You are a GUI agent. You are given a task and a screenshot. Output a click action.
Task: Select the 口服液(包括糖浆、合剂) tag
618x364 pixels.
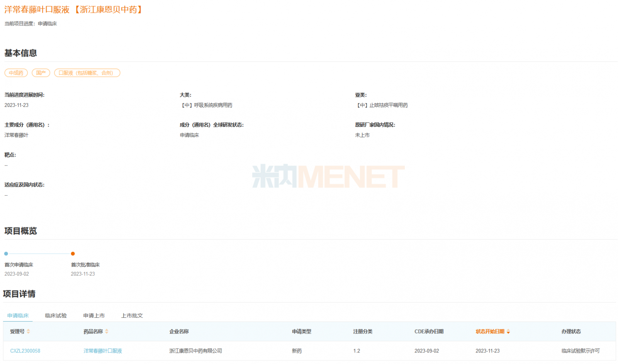[x=87, y=73]
